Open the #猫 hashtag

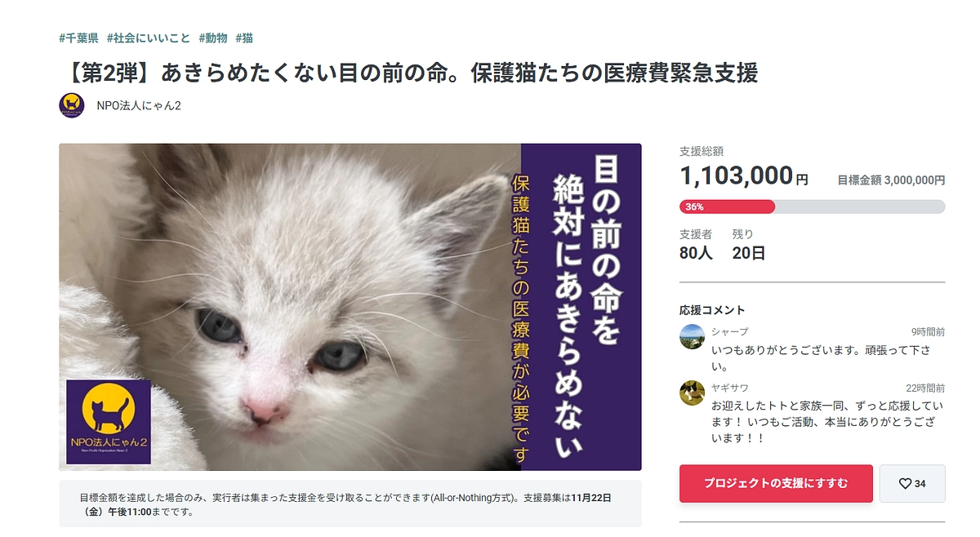click(243, 37)
